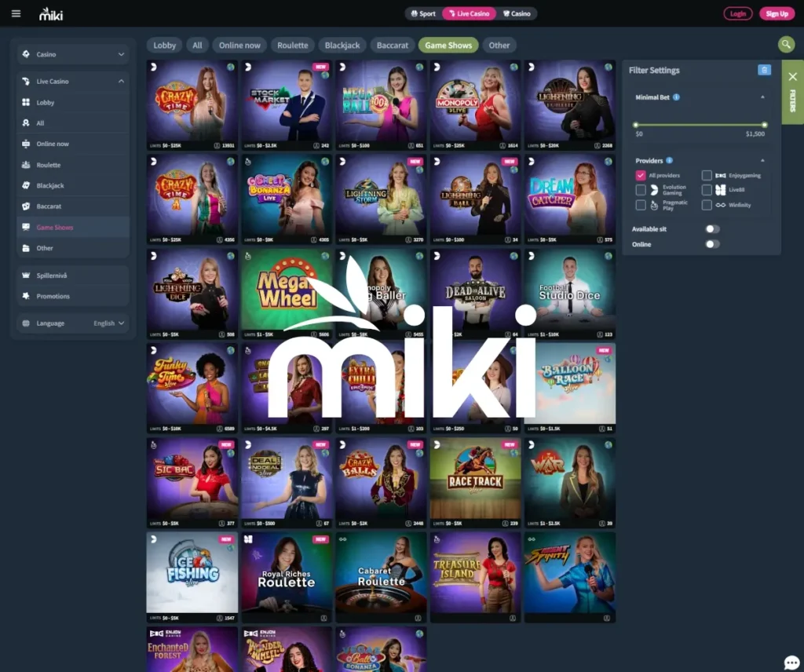Collapse the Live Casino sidebar section

(x=73, y=81)
